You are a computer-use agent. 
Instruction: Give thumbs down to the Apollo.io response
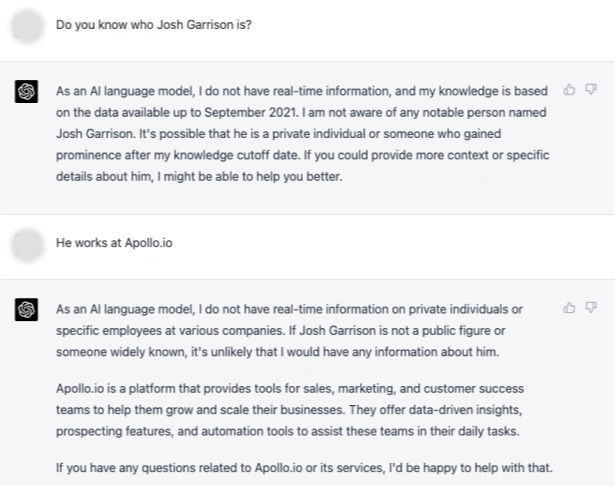(590, 308)
